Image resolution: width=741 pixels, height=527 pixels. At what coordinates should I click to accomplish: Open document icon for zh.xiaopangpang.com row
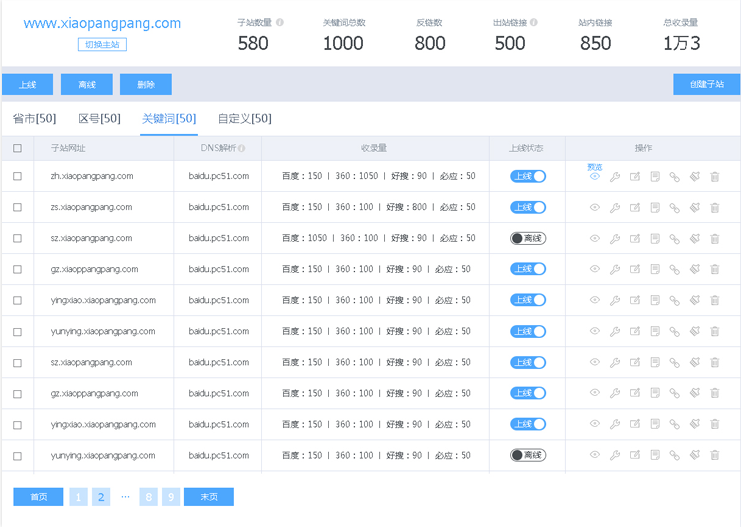(655, 177)
